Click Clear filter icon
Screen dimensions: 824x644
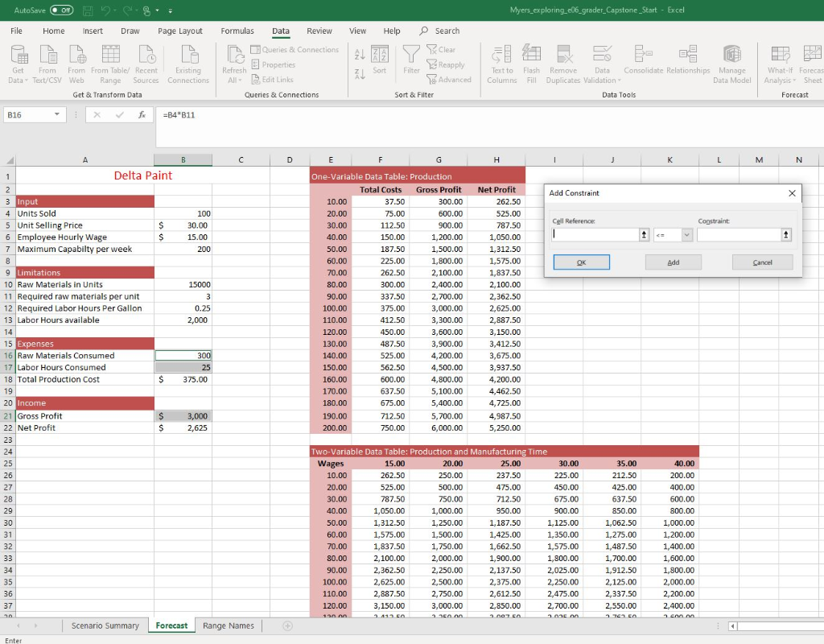(441, 49)
